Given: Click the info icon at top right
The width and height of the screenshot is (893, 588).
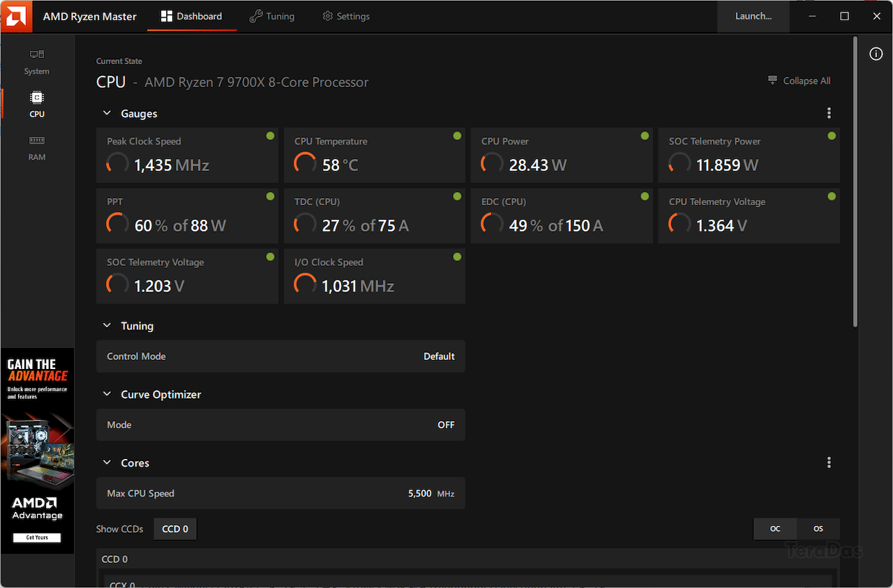Looking at the screenshot, I should [876, 54].
